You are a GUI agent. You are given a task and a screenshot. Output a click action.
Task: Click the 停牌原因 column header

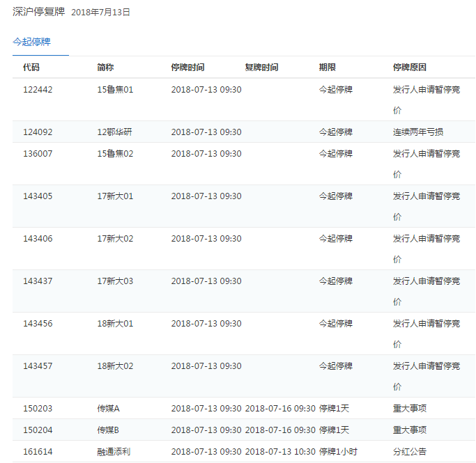click(410, 68)
